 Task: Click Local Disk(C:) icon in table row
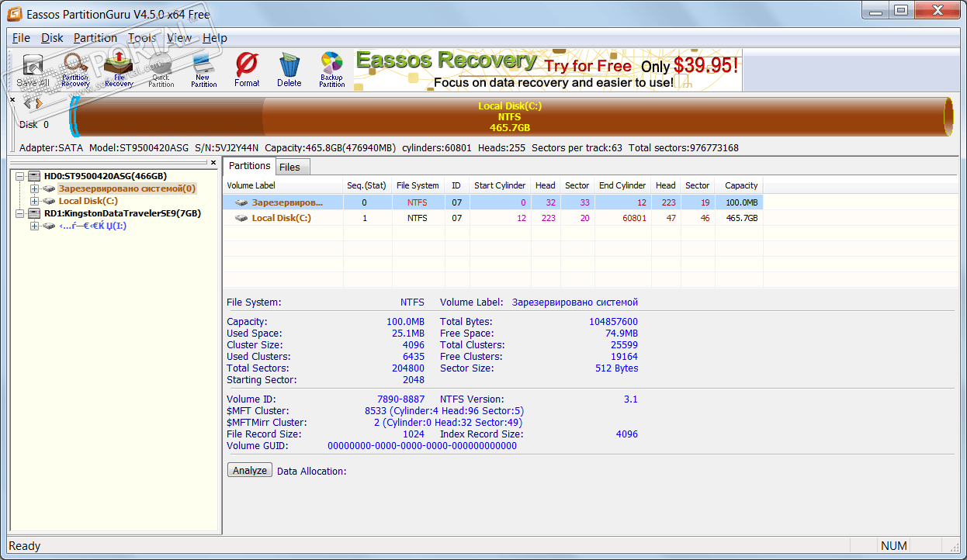[241, 218]
